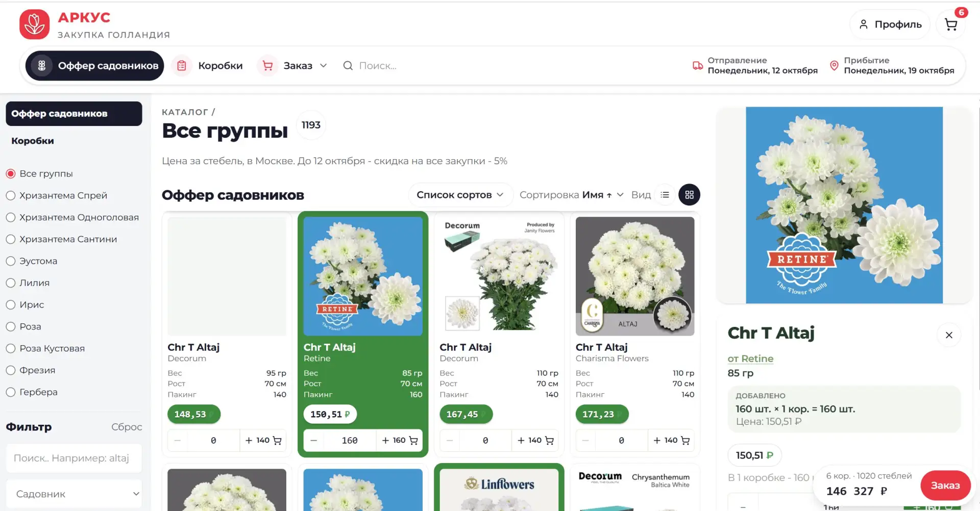Click the 171,23 price badge
This screenshot has width=980, height=511.
click(x=602, y=415)
